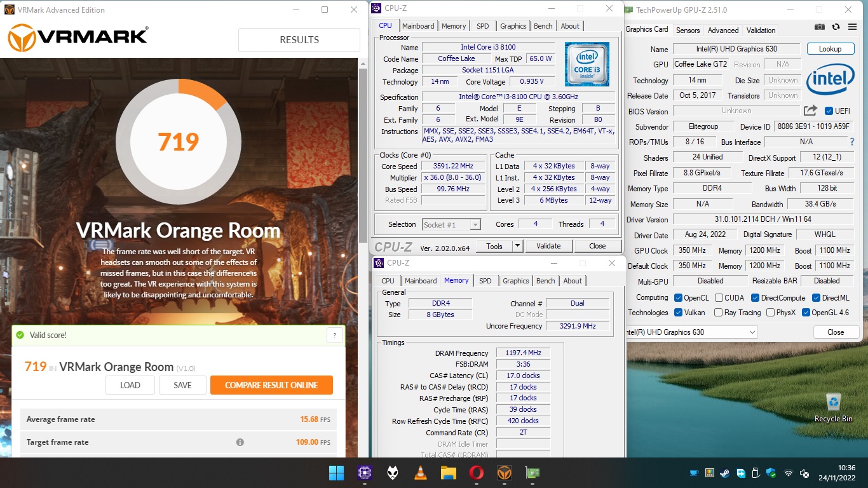Click the 719 score ring in VRMark
868x488 pixels.
click(x=179, y=142)
